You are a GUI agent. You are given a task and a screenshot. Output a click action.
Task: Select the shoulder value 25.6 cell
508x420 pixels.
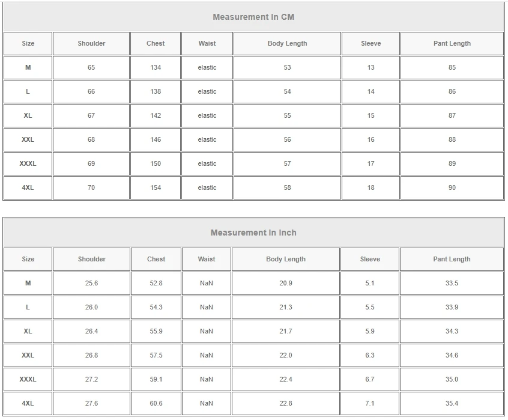click(x=91, y=283)
